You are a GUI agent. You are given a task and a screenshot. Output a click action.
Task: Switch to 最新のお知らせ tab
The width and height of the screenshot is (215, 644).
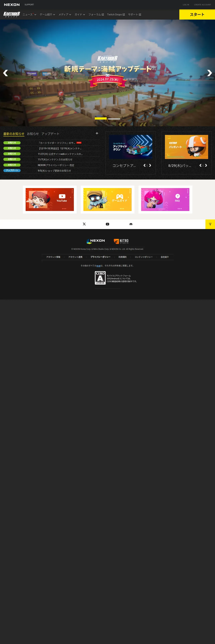point(14,134)
